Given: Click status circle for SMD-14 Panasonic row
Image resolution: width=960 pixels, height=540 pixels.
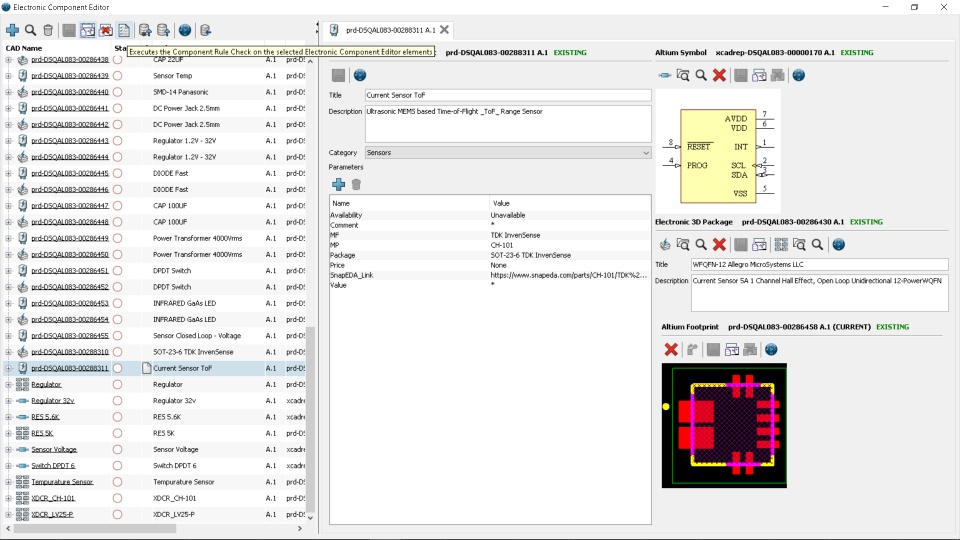Looking at the screenshot, I should tap(118, 92).
